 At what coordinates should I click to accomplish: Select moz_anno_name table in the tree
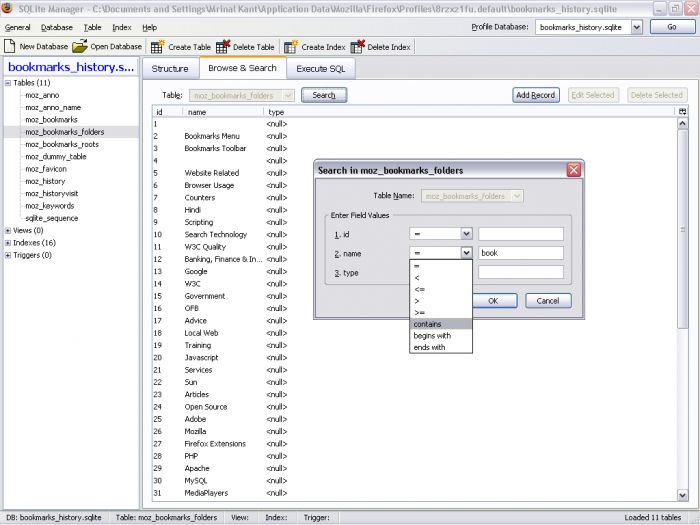[53, 108]
